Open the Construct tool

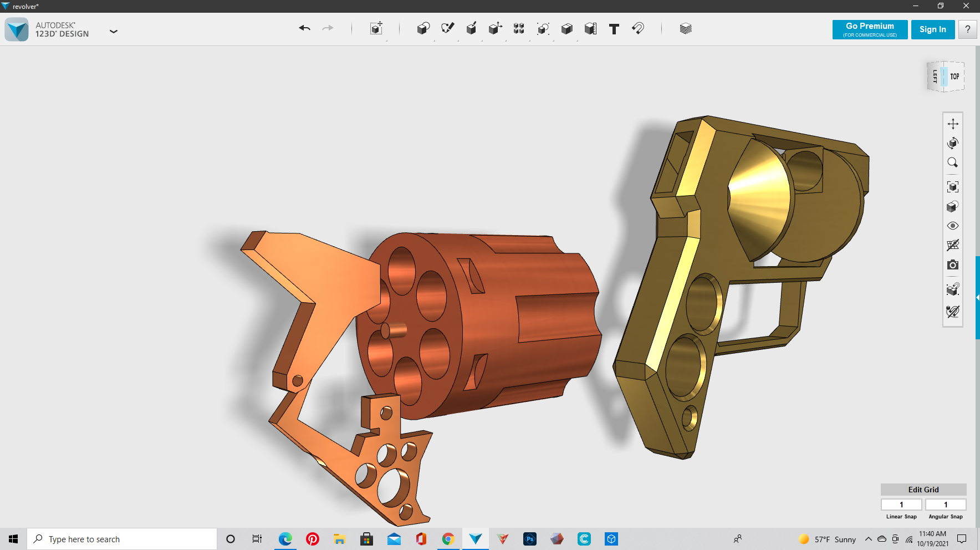471,29
